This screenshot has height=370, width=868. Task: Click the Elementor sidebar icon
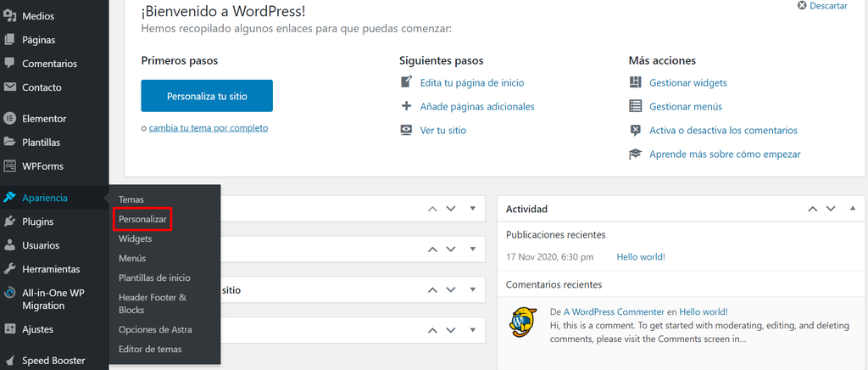click(9, 119)
